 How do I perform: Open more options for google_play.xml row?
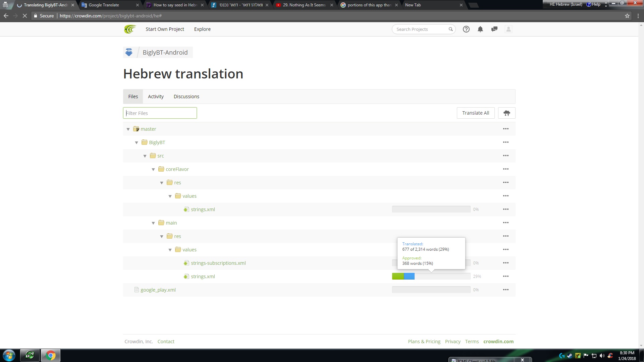click(x=506, y=290)
